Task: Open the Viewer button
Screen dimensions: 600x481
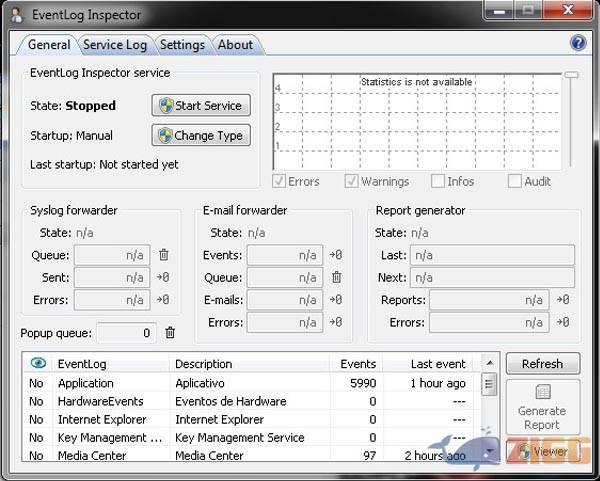Action: coord(543,452)
